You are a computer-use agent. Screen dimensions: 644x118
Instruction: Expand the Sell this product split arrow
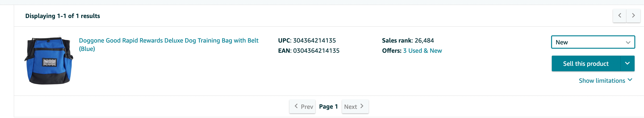pos(627,64)
